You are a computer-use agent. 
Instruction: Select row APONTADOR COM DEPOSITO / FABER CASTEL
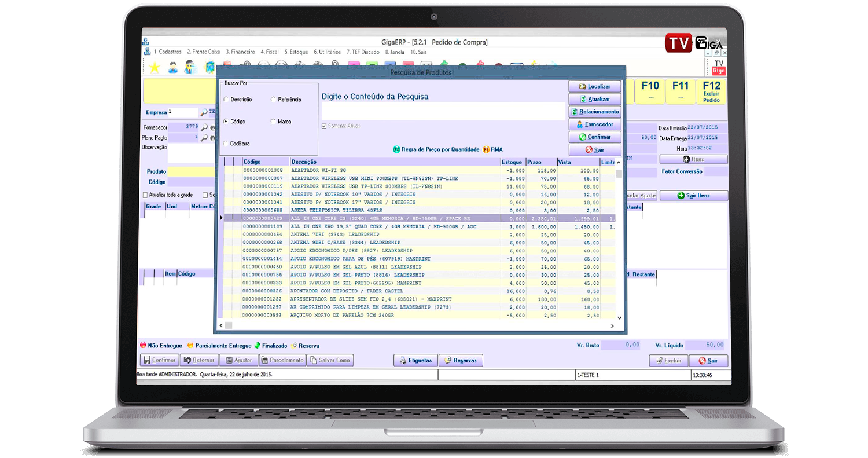[x=420, y=291]
